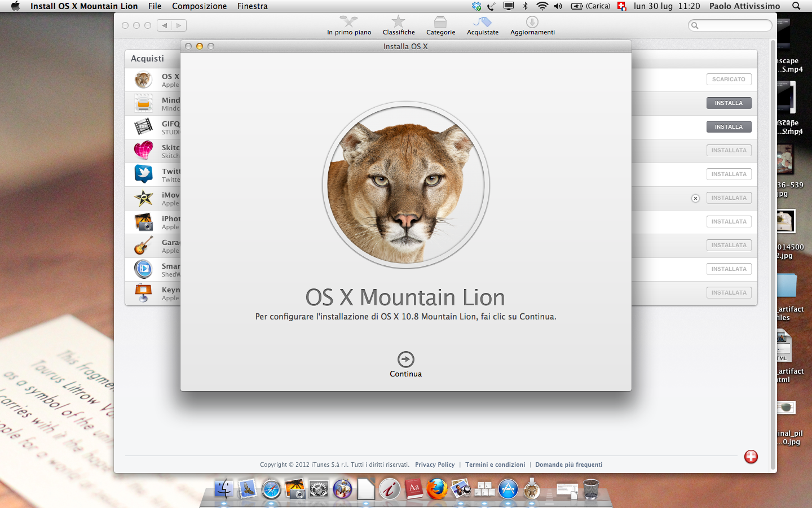Click INSTALLATA button in iMovie row
812x508 pixels.
(x=729, y=198)
